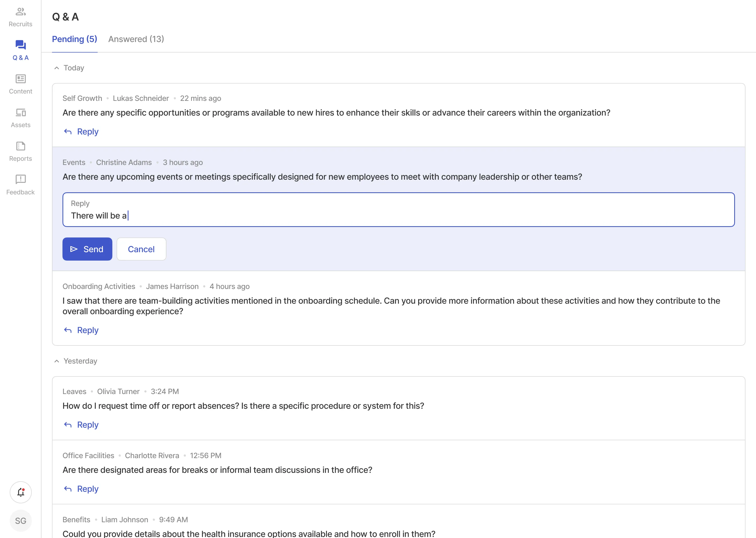Reply to Lukas Schneider's Self Growth question
The image size is (756, 538).
coord(81,132)
